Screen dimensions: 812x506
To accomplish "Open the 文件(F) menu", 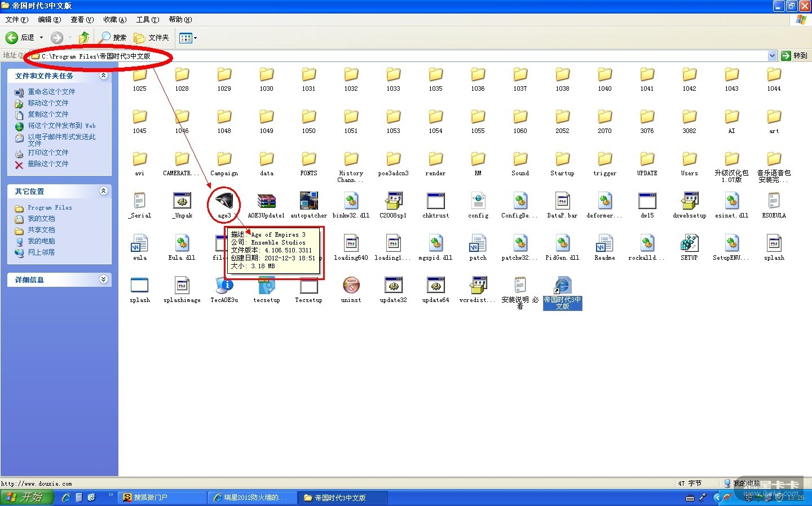I will coord(16,20).
